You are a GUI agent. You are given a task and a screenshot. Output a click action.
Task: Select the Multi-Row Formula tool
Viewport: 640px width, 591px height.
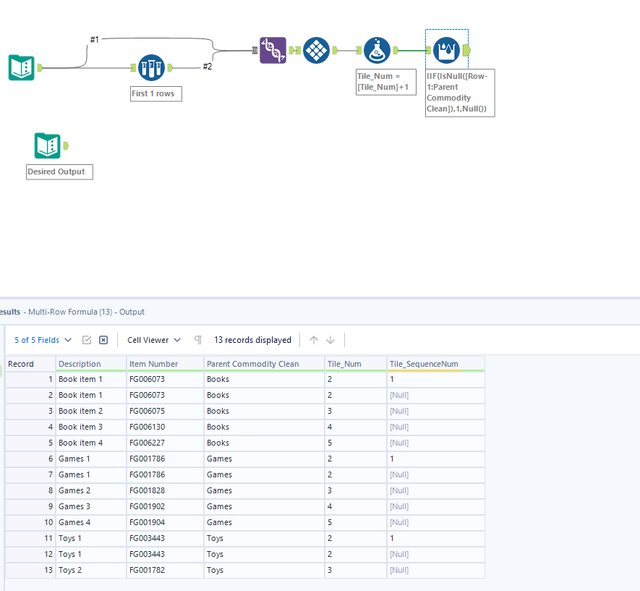pyautogui.click(x=447, y=50)
